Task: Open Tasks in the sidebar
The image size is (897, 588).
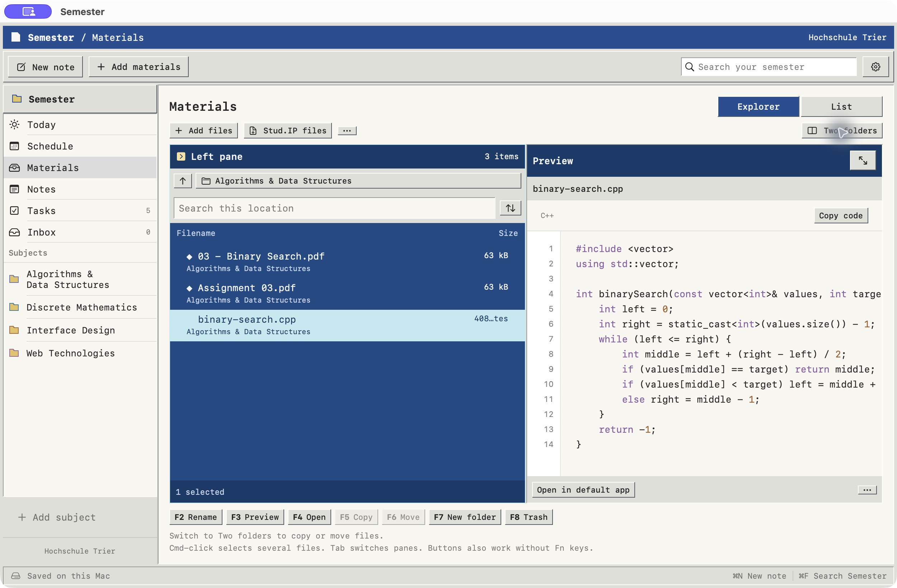Action: tap(80, 210)
